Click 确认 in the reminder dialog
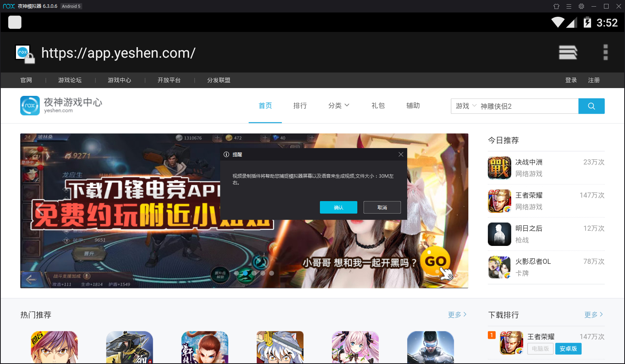 pyautogui.click(x=339, y=207)
